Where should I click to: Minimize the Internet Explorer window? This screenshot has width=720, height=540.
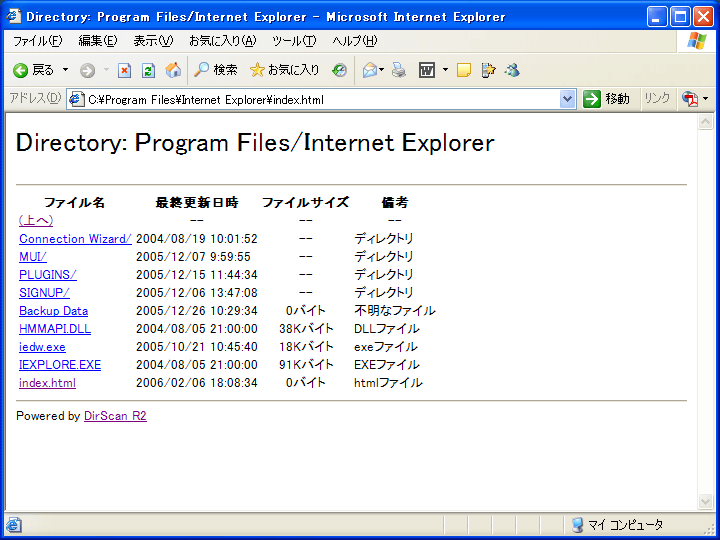coord(657,17)
